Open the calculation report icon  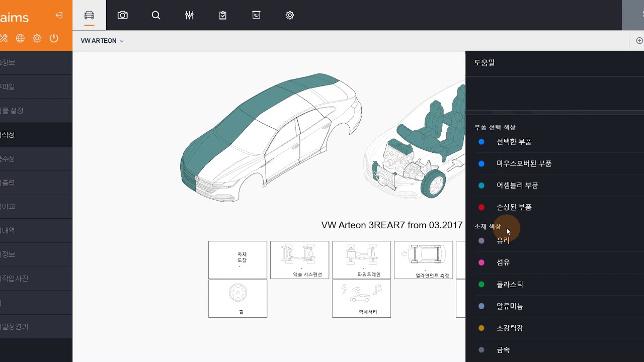(256, 15)
